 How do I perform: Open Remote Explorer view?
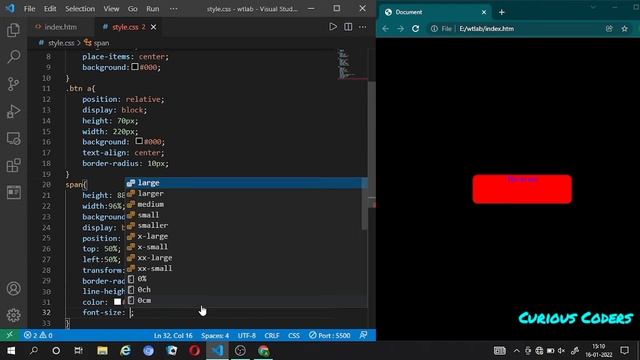click(13, 138)
